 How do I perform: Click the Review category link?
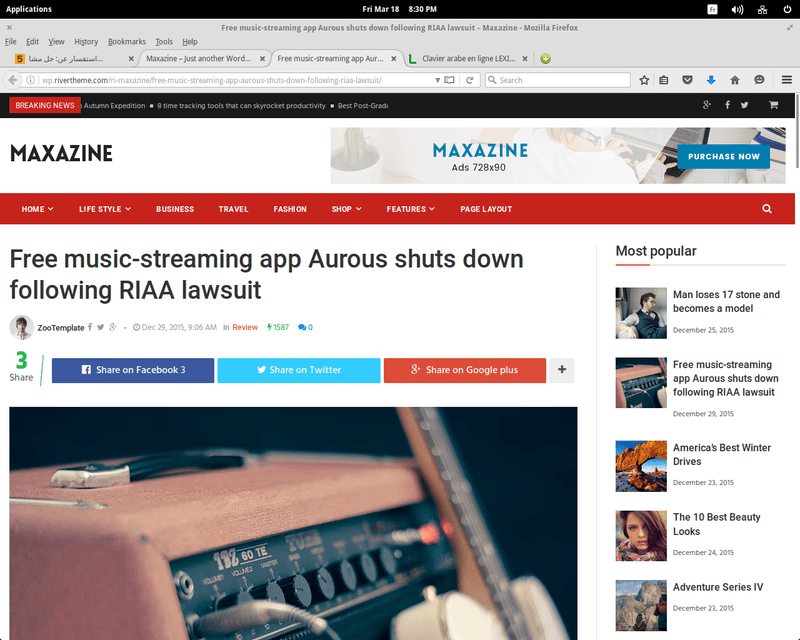pyautogui.click(x=245, y=327)
